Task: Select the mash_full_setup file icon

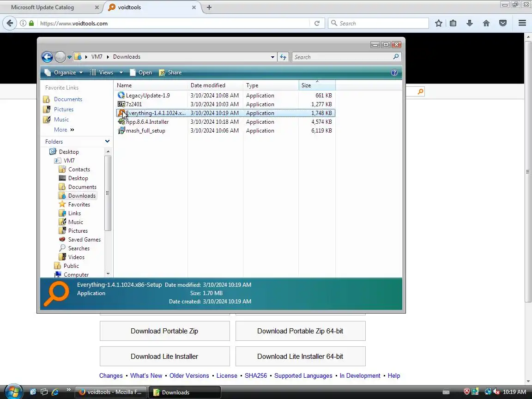Action: 121,131
